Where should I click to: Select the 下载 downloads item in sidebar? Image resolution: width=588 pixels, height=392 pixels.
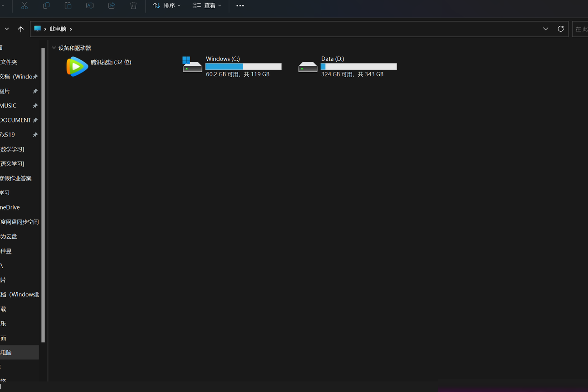click(x=19, y=309)
